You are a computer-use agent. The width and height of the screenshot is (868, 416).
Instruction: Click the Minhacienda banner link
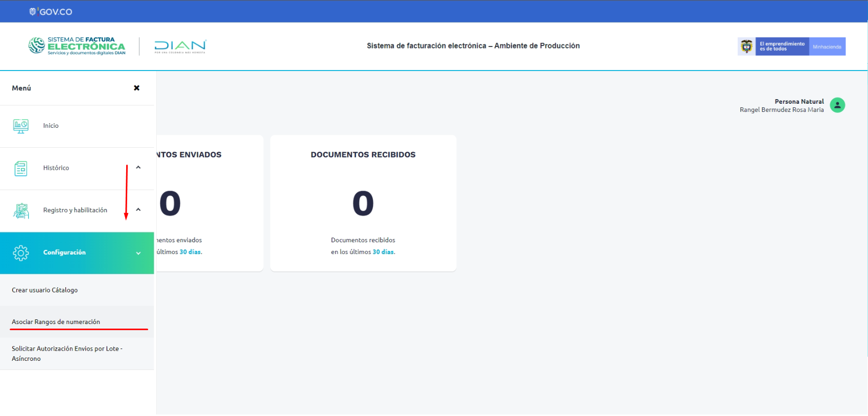(827, 47)
